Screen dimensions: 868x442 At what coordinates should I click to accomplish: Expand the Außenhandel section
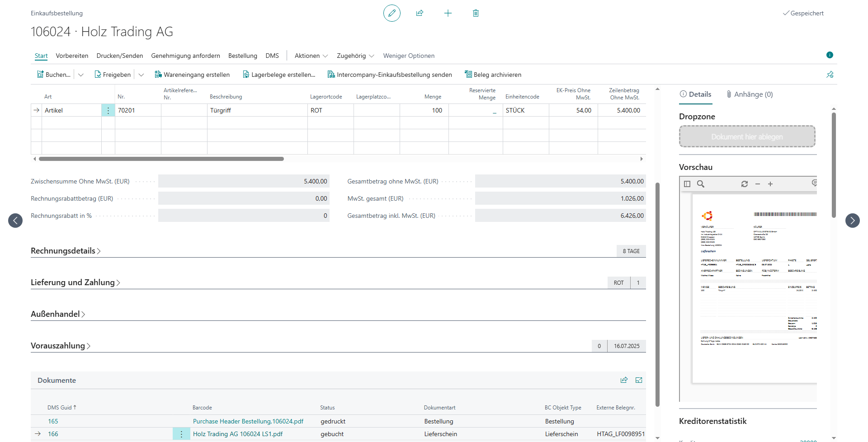pos(58,314)
